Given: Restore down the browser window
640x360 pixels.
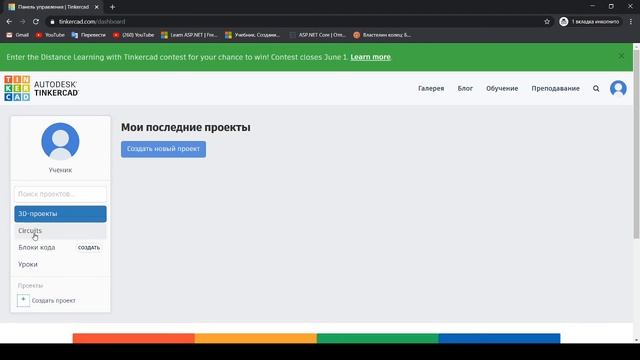Looking at the screenshot, I should 611,7.
